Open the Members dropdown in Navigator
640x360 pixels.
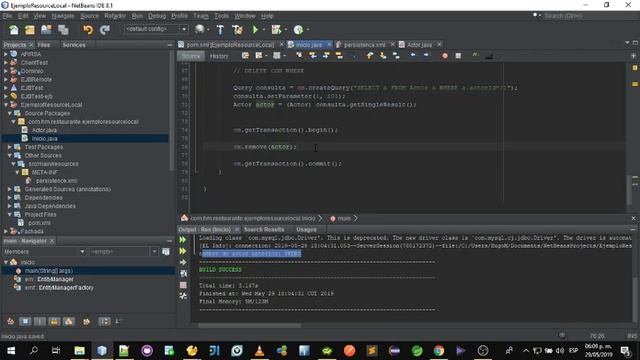point(44,252)
